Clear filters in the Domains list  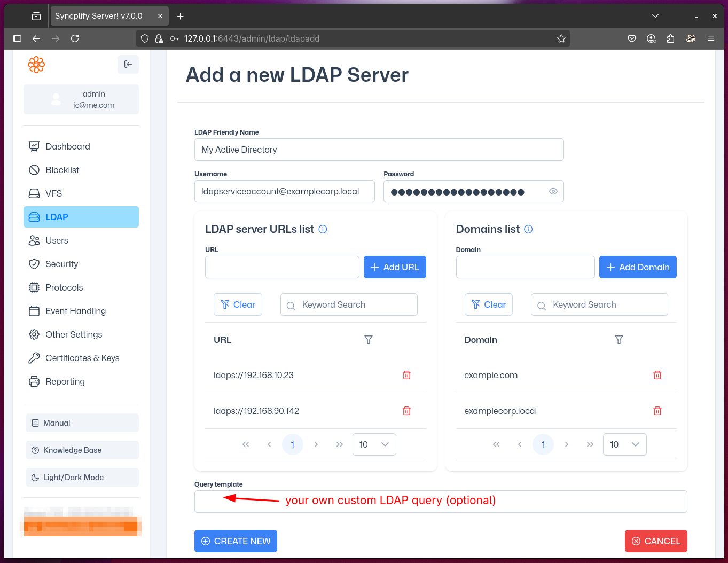point(489,304)
